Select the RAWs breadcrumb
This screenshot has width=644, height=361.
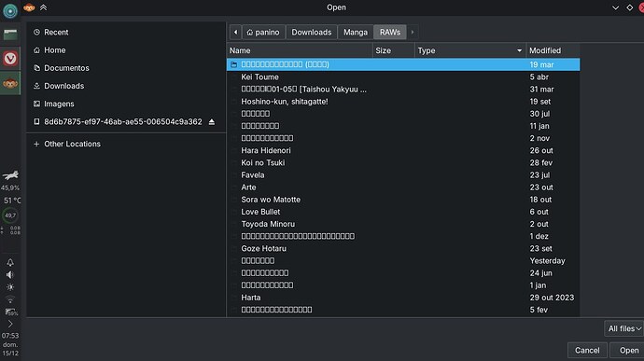(390, 32)
